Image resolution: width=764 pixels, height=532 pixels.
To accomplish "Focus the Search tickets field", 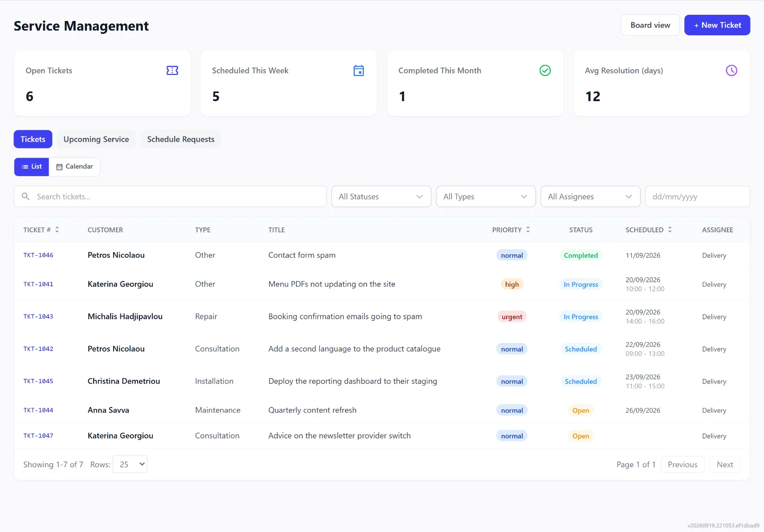I will click(x=170, y=197).
